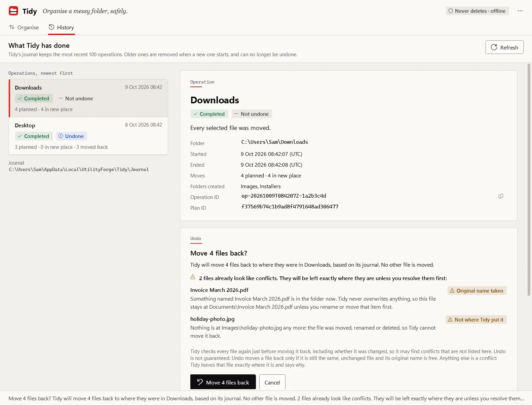Image resolution: width=532 pixels, height=405 pixels.
Task: Click Not undone badge in Operation detail panel
Action: [x=252, y=114]
